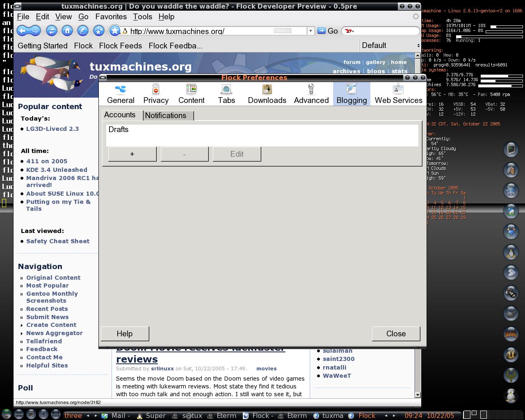
Task: Expand the address bar history dropdown
Action: coord(310,31)
